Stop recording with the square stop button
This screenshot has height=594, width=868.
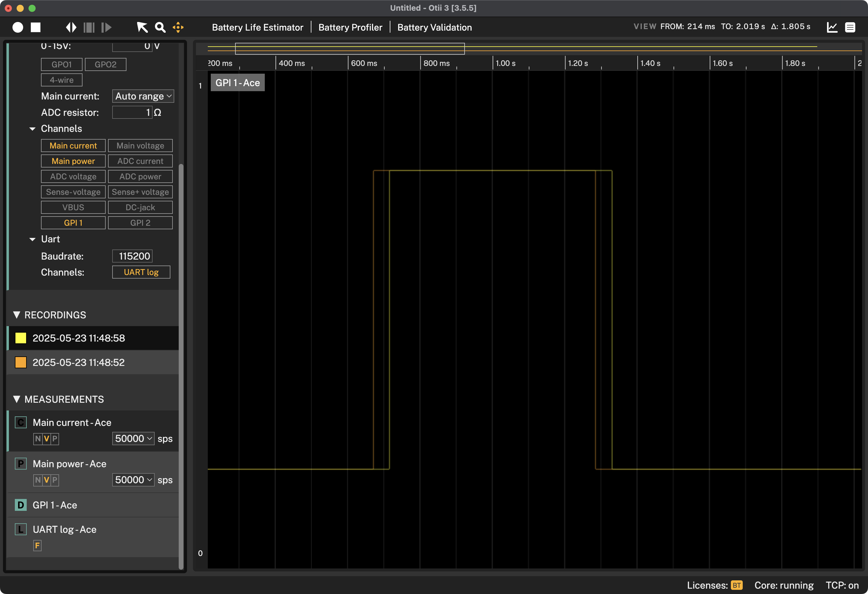coord(36,27)
